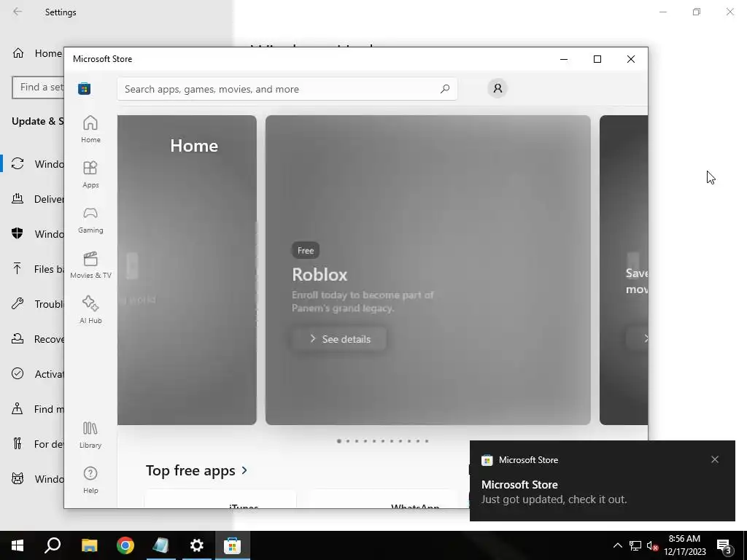Click Microsoft Store taskbar icon
The width and height of the screenshot is (747, 560).
pos(233,545)
